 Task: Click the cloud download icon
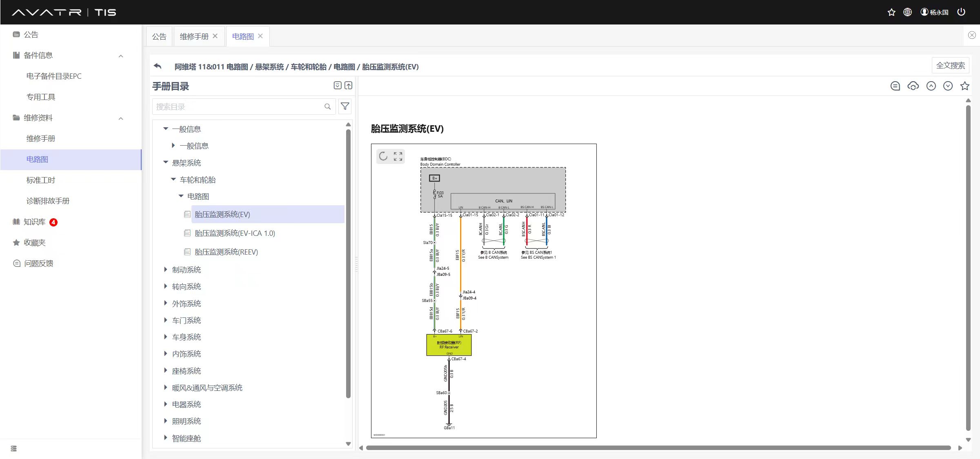click(913, 86)
